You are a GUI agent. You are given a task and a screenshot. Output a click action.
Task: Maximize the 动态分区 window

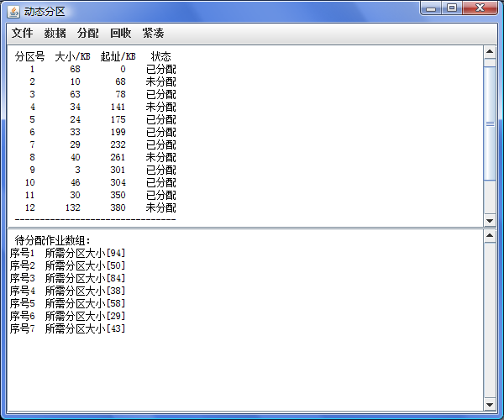point(452,8)
